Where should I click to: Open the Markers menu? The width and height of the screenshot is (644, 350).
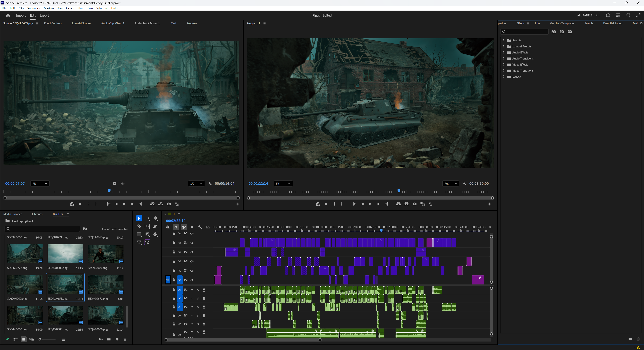(x=49, y=8)
